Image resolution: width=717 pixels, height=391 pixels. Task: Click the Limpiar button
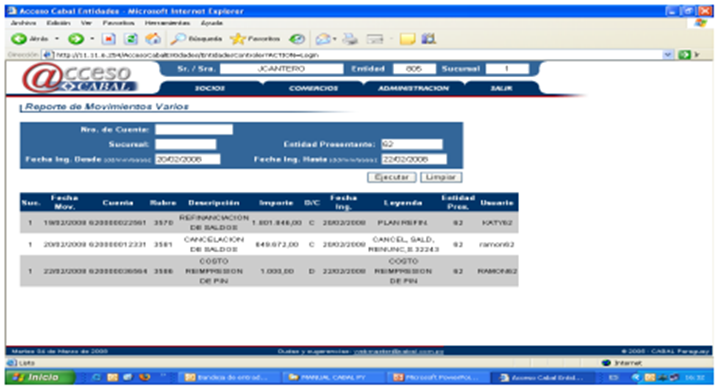pos(441,177)
